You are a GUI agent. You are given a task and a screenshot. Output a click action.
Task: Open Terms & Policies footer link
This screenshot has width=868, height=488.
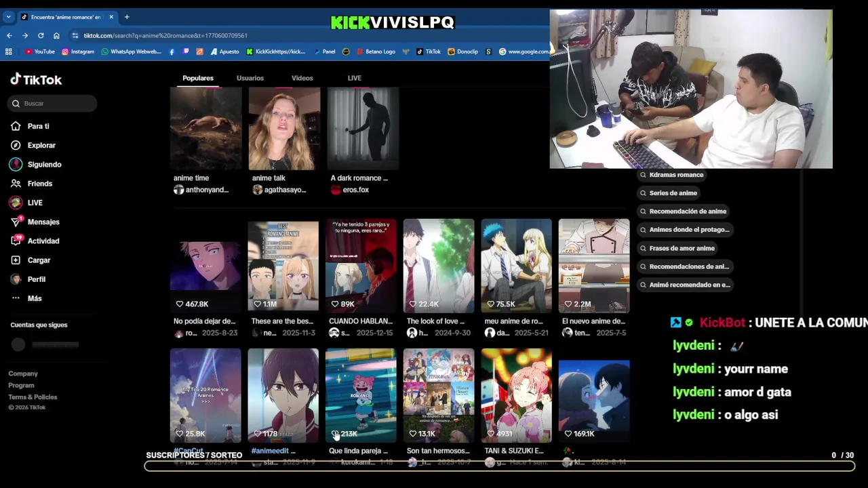33,397
